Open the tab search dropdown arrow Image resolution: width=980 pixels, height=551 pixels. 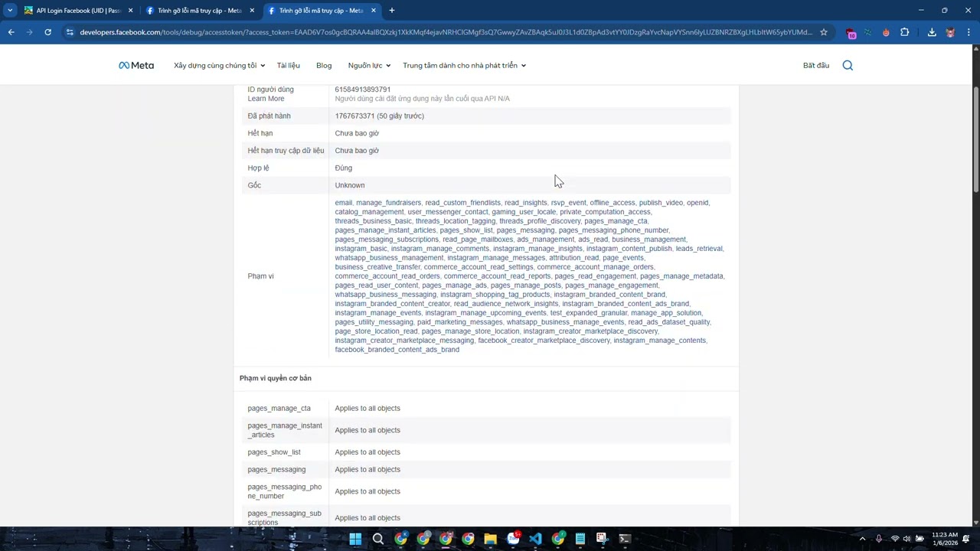[10, 11]
